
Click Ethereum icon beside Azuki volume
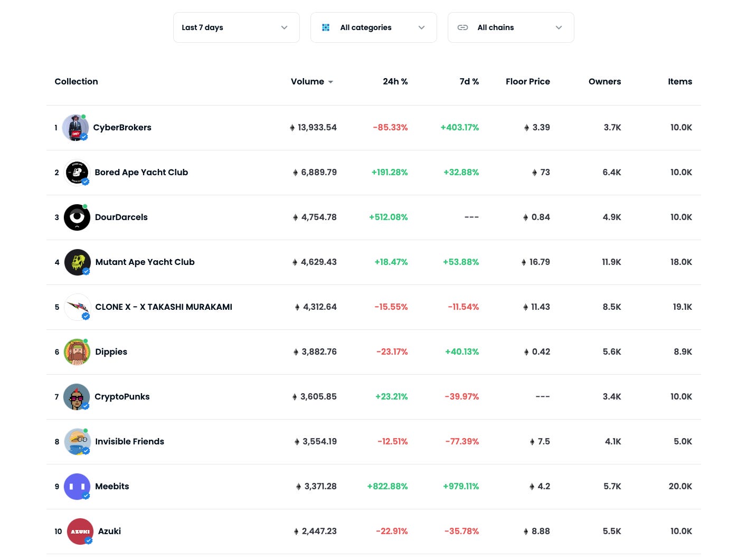[x=296, y=531]
